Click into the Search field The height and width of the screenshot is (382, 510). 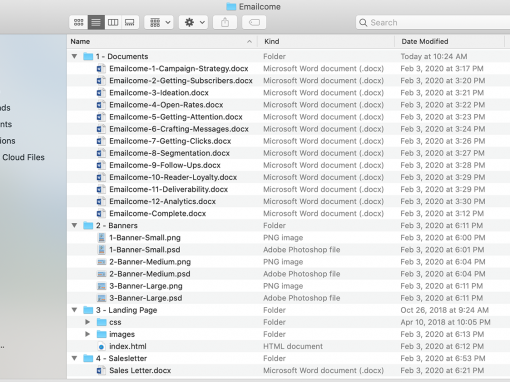click(x=433, y=23)
